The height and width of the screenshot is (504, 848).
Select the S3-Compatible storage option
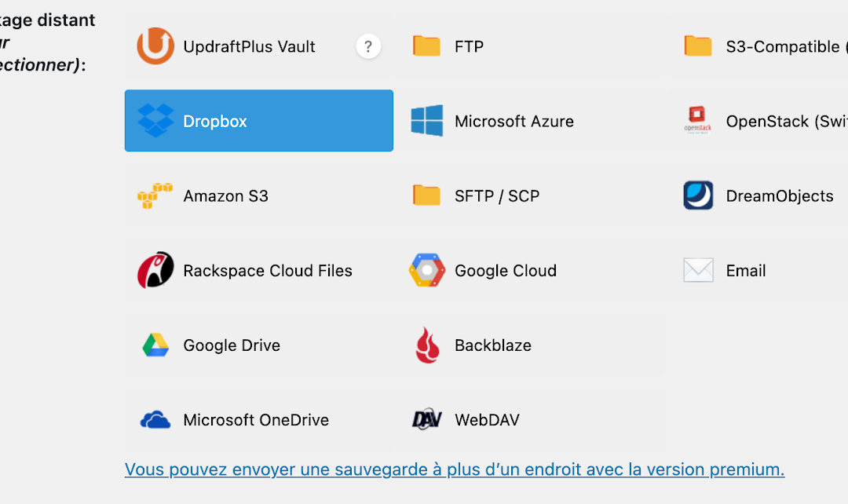pos(782,46)
